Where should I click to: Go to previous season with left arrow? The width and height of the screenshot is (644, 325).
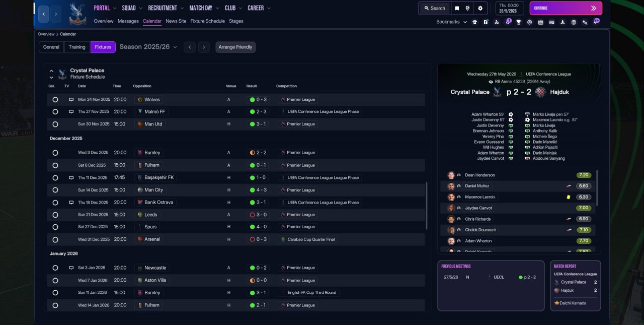click(189, 47)
